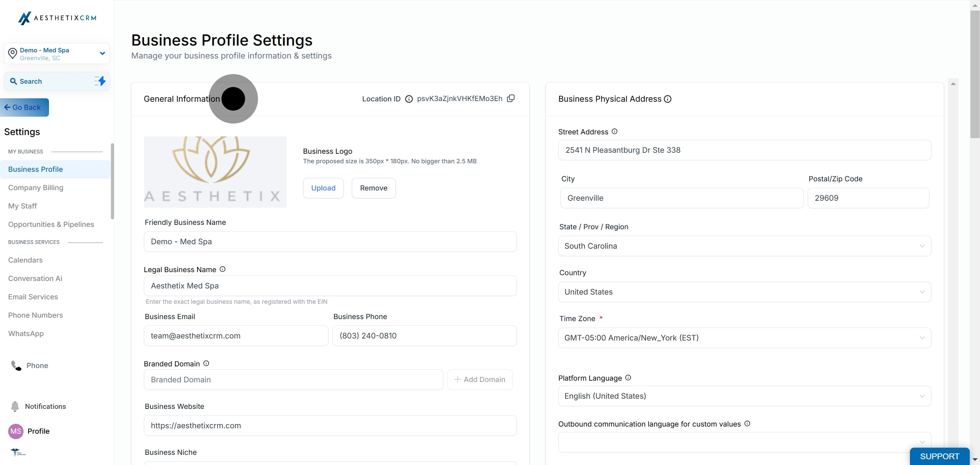980x465 pixels.
Task: Click the Platform Language info icon
Action: [x=628, y=378]
